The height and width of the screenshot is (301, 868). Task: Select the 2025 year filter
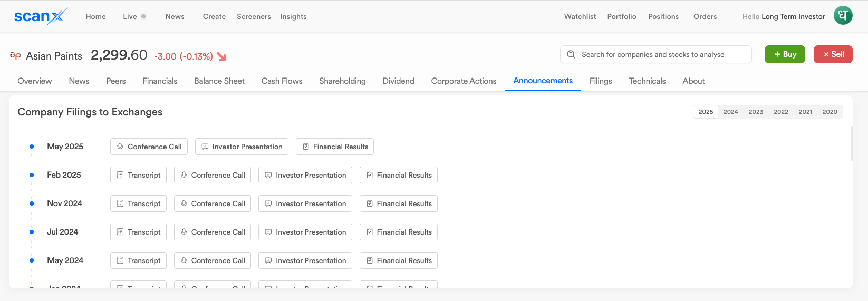[706, 112]
